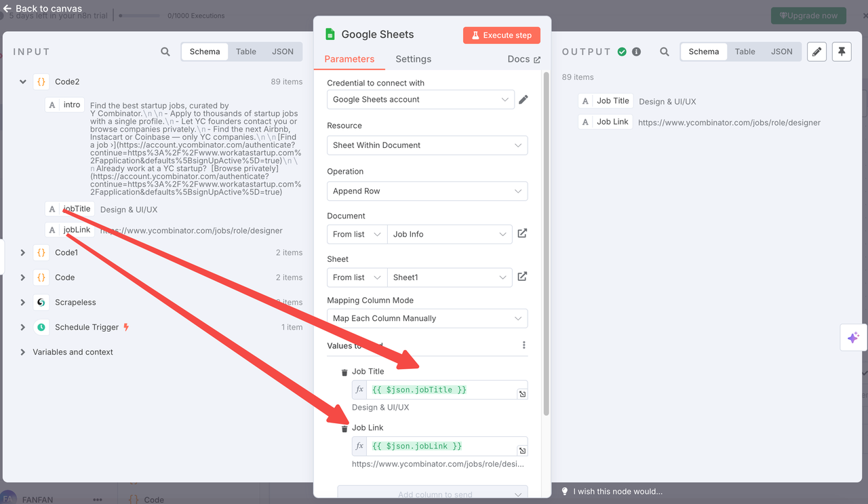Screen dimensions: 868x504
Task: Open the Parameters tab
Action: coord(349,59)
